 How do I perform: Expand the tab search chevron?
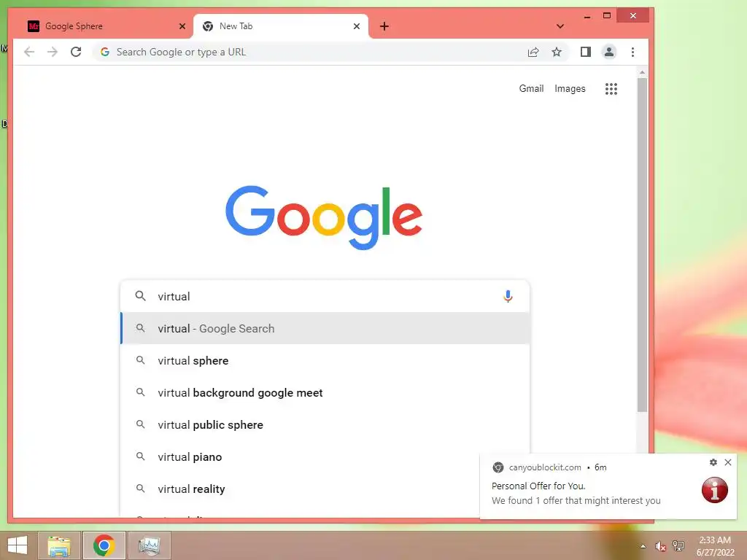point(560,26)
